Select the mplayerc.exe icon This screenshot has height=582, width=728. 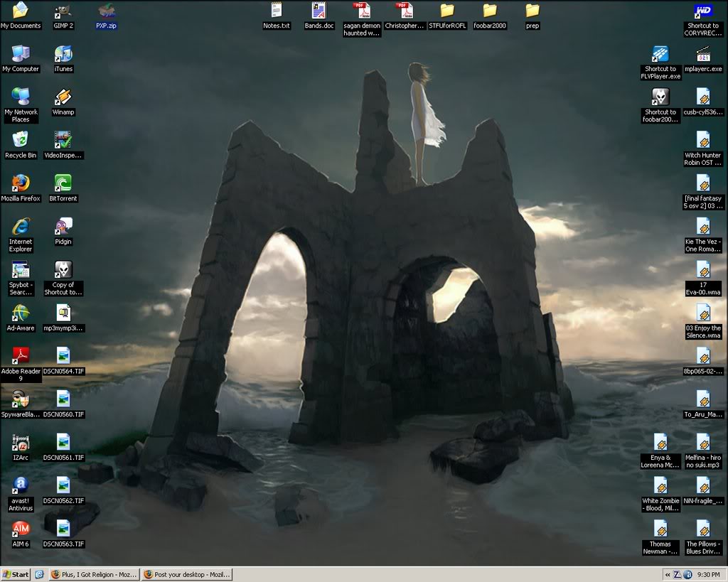point(703,53)
